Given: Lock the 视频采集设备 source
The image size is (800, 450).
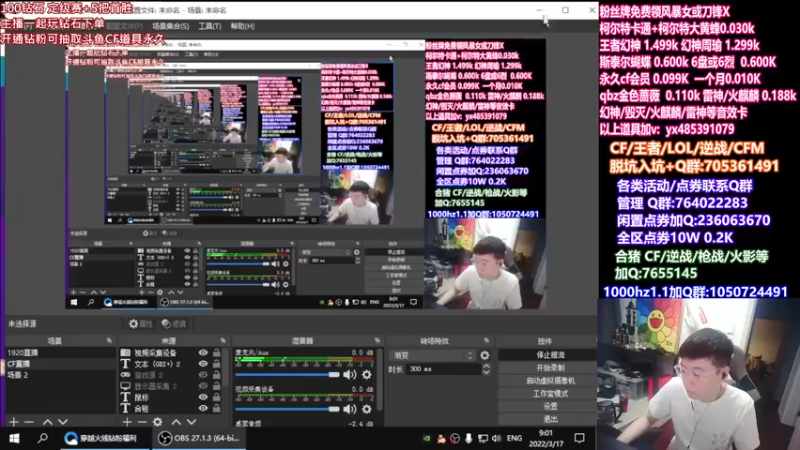Looking at the screenshot, I should [217, 353].
